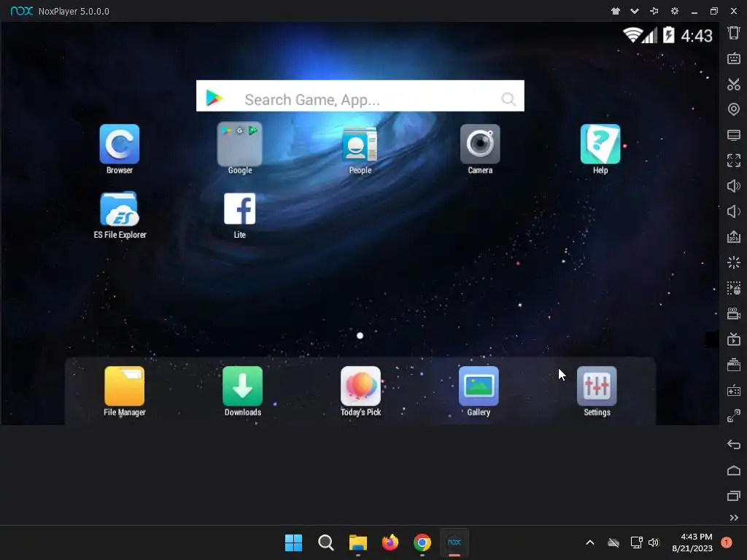Open File Manager in the dock
This screenshot has width=747, height=560.
tap(124, 386)
